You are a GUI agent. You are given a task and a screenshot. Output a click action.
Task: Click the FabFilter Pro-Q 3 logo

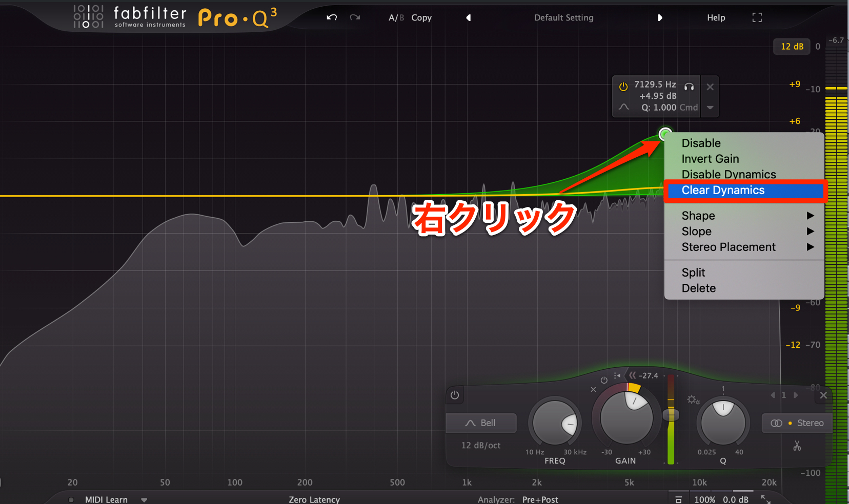tap(175, 17)
